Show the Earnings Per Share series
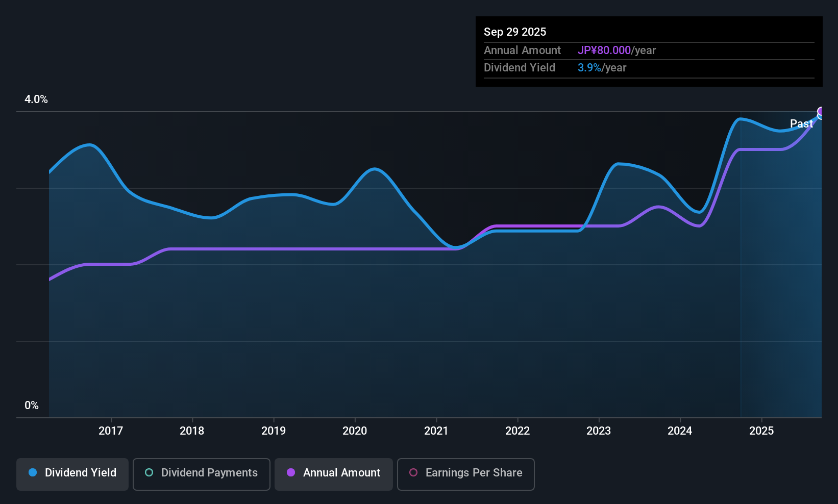 [465, 473]
